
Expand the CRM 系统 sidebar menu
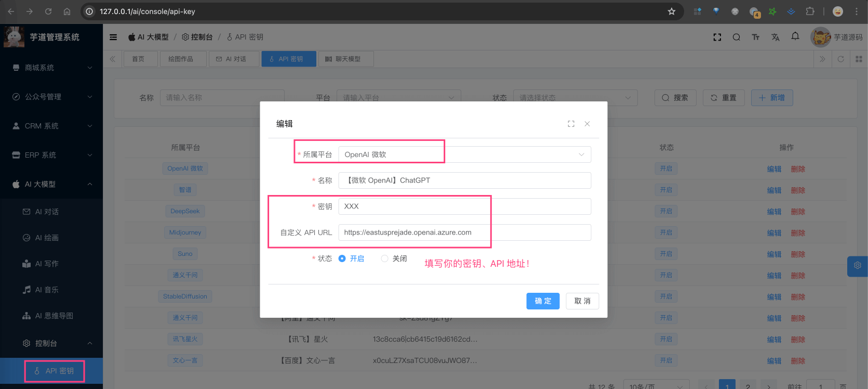pyautogui.click(x=51, y=126)
